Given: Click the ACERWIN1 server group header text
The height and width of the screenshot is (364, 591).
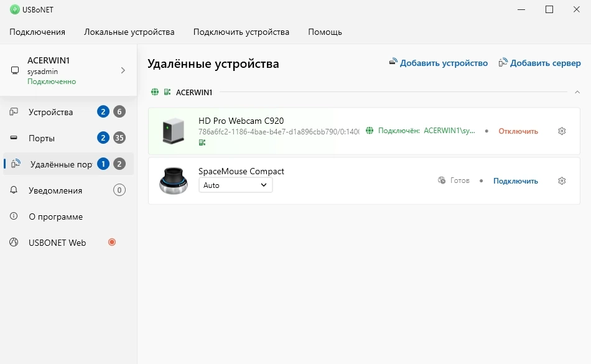Looking at the screenshot, I should [194, 92].
